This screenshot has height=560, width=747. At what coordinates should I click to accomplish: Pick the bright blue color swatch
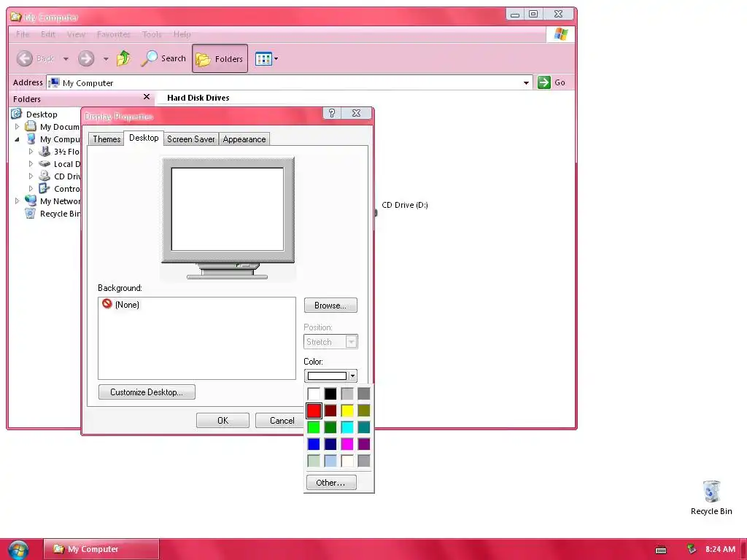[x=314, y=444]
